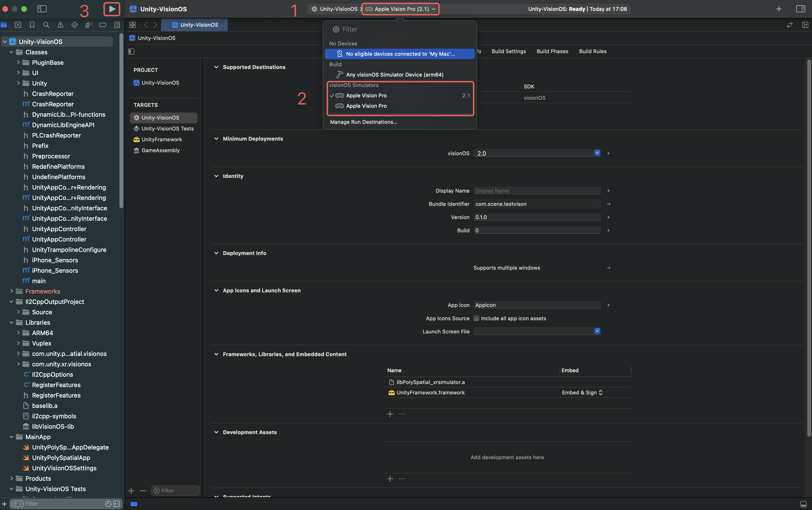Screen dimensions: 812x510
Task: Open the Breakpoint navigator
Action: pyautogui.click(x=103, y=25)
